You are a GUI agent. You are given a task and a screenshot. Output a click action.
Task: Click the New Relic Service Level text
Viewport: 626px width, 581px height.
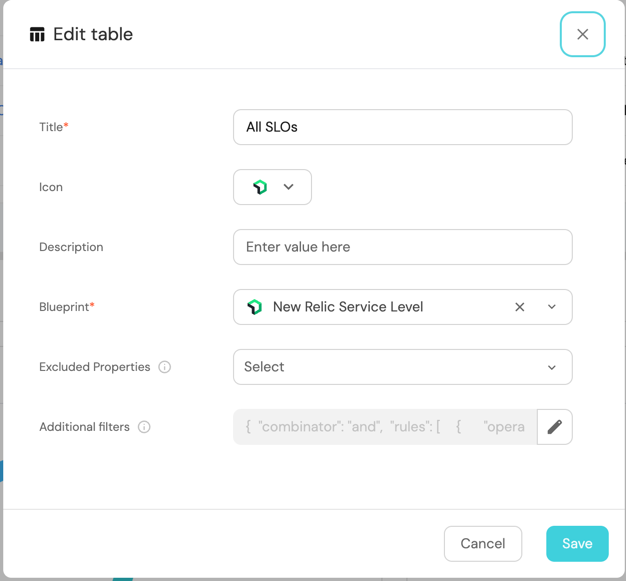[348, 307]
